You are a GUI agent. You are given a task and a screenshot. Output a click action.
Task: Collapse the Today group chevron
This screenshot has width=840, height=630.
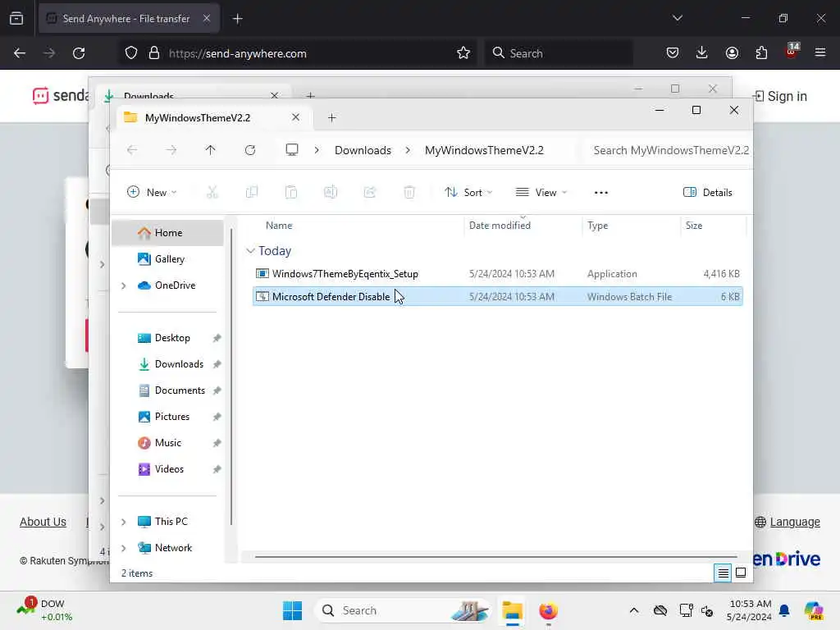[250, 251]
